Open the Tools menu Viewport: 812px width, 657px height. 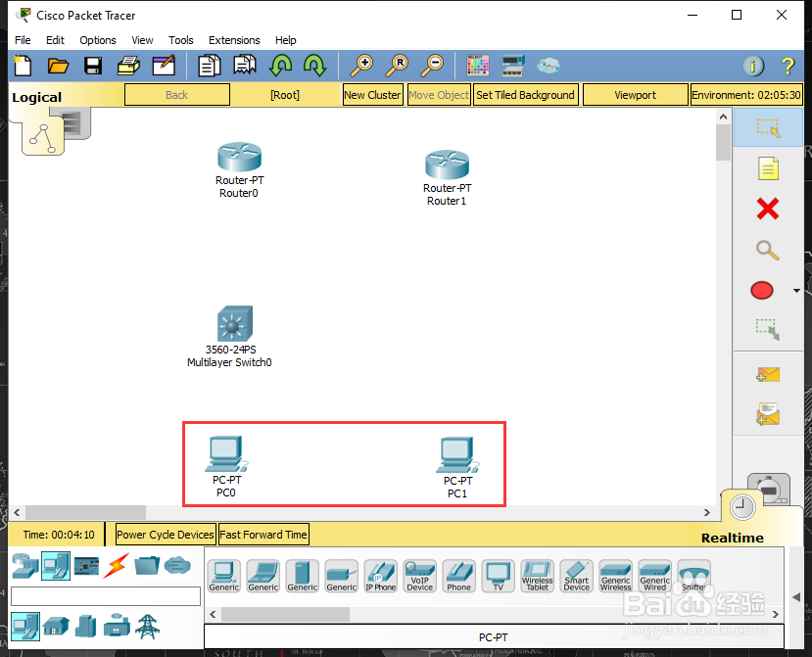(x=181, y=40)
